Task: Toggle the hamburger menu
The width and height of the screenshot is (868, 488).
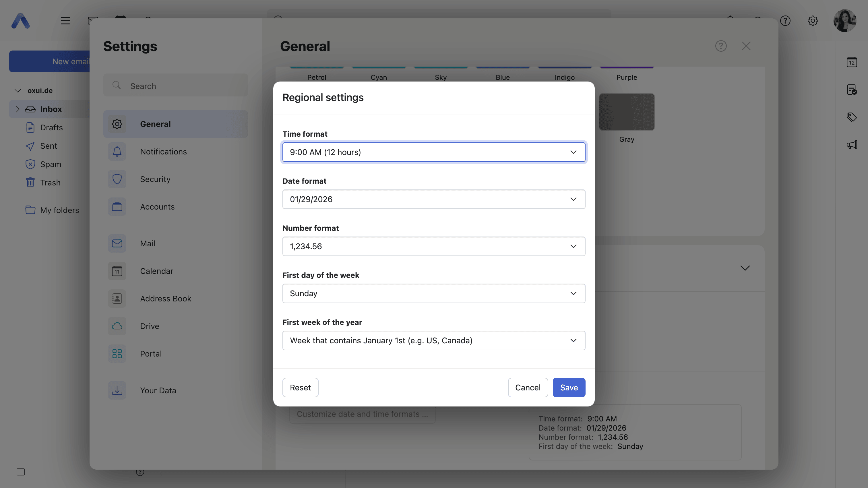Action: 65,21
